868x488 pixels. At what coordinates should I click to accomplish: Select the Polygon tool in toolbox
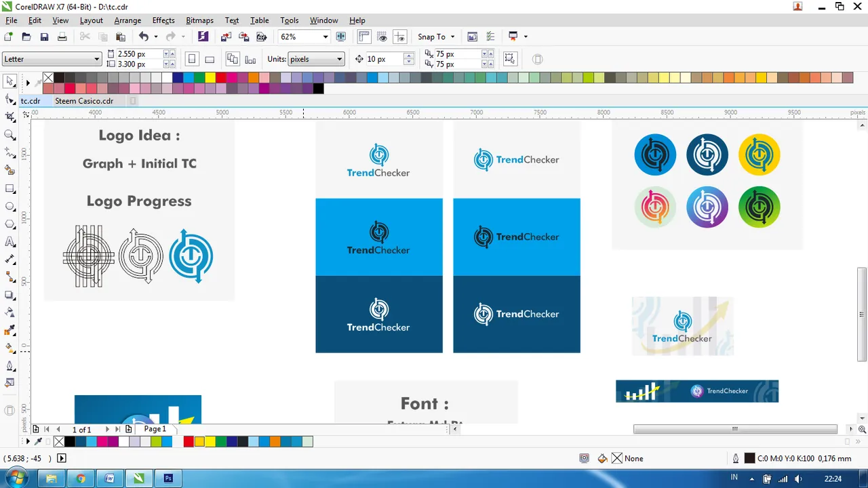tap(9, 224)
